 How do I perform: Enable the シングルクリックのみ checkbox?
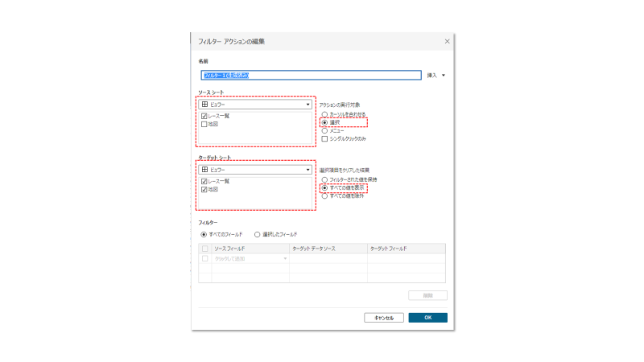click(x=324, y=138)
